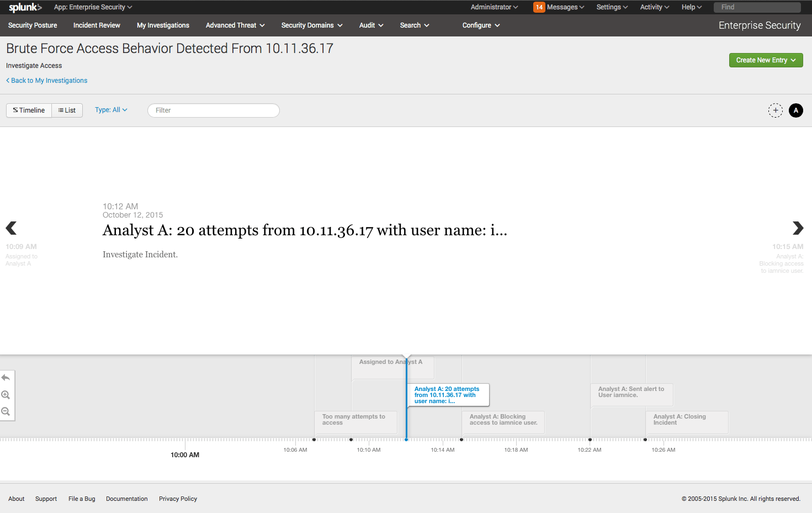
Task: Click the Filter input field
Action: coord(214,110)
